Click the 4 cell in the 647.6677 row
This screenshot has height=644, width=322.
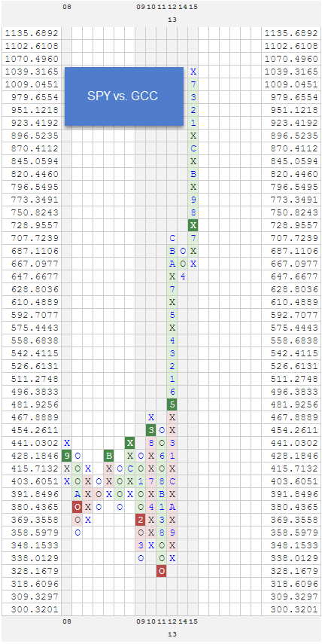183,276
